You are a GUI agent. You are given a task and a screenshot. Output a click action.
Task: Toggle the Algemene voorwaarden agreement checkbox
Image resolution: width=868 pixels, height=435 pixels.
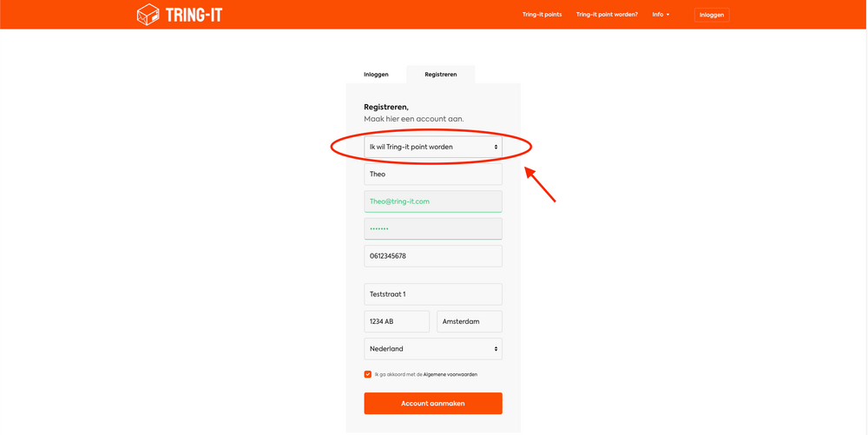pyautogui.click(x=367, y=374)
